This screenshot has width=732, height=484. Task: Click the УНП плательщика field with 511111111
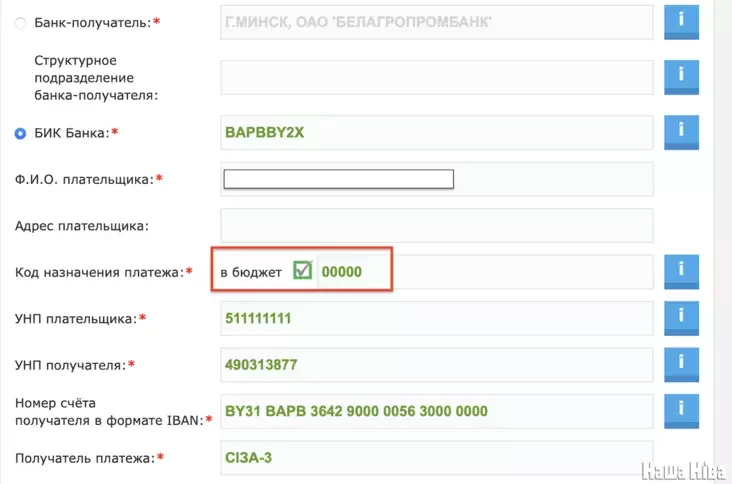tap(436, 319)
